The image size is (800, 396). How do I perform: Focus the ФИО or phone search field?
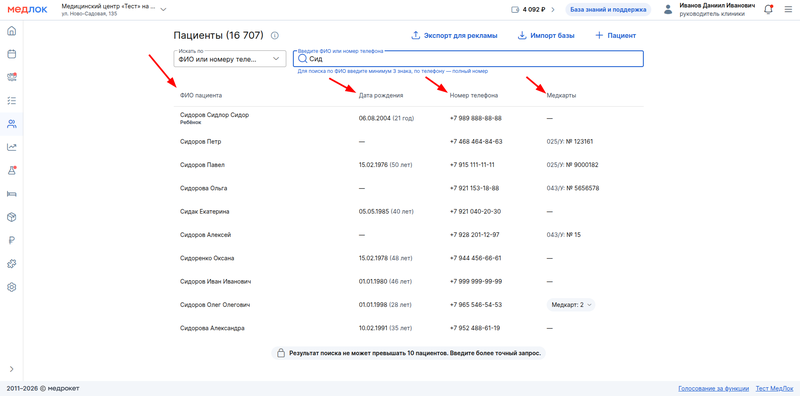pyautogui.click(x=468, y=59)
